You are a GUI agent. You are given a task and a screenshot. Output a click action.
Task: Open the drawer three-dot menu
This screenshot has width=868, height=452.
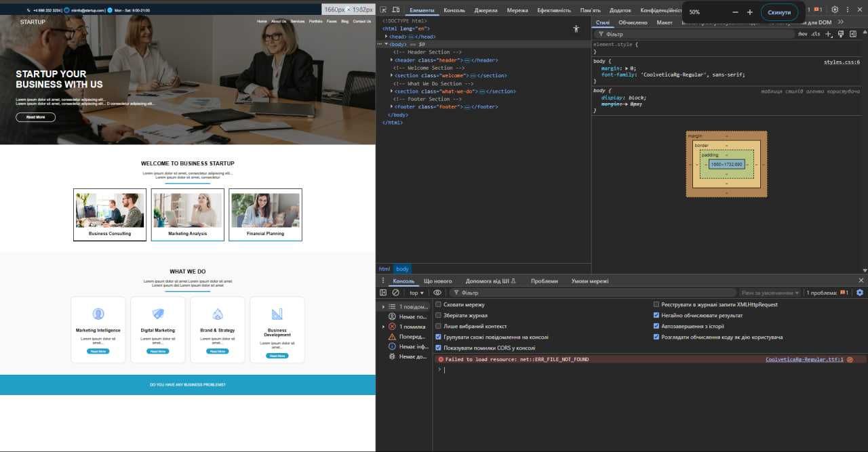point(383,281)
